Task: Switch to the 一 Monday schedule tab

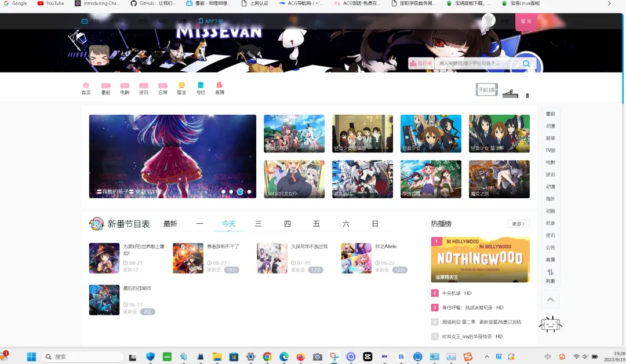Action: tap(199, 224)
